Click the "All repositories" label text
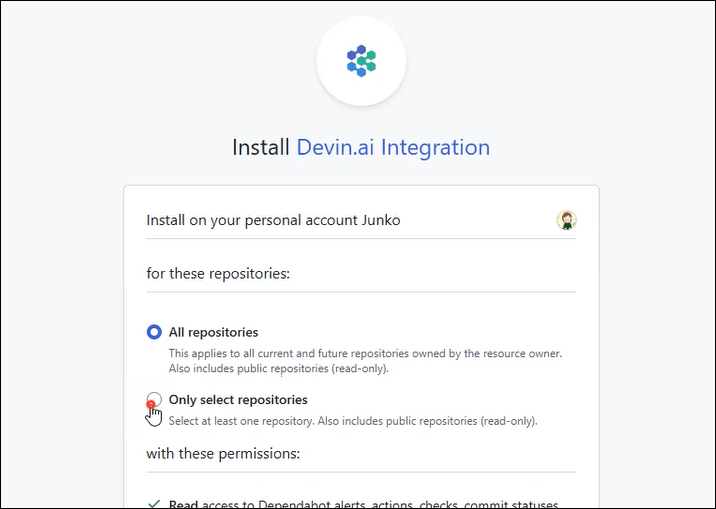The image size is (716, 509). point(213,332)
